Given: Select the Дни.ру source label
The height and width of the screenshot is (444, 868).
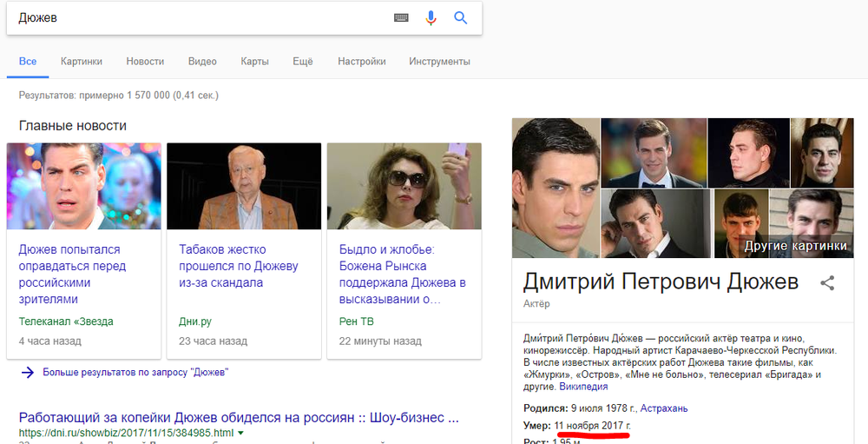Looking at the screenshot, I should tap(194, 321).
